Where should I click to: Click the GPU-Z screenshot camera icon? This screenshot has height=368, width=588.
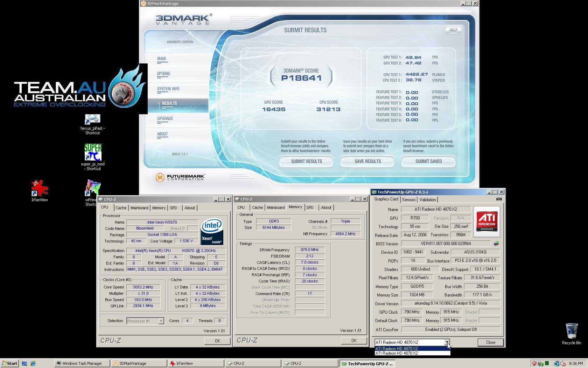pyautogui.click(x=499, y=199)
